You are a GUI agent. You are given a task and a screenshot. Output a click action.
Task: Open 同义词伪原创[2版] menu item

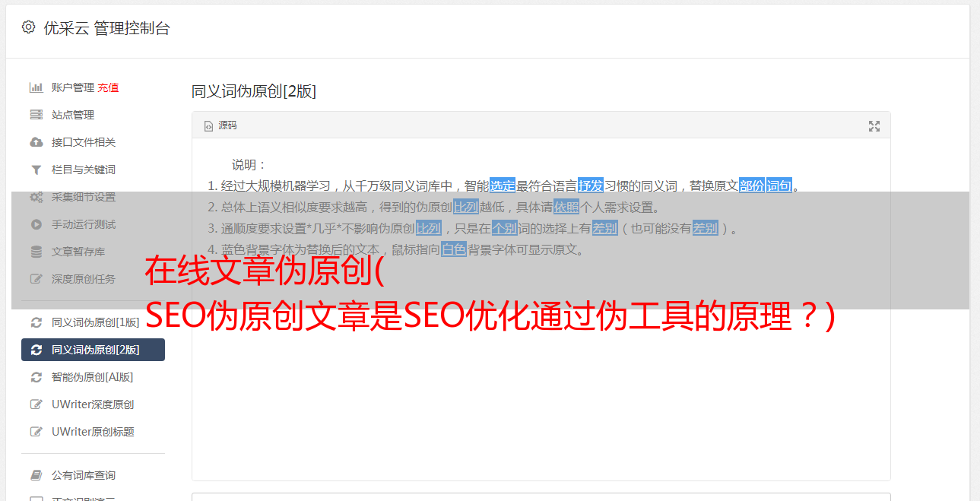click(x=93, y=350)
